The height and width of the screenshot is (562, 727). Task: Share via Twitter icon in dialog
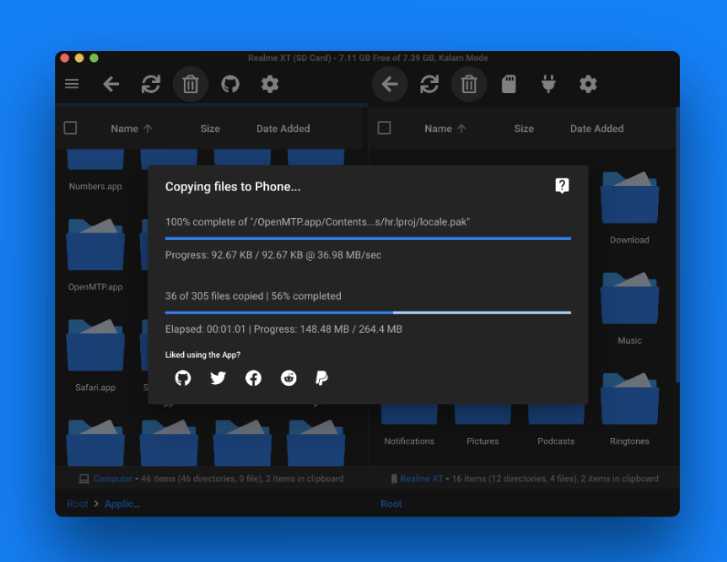(218, 378)
